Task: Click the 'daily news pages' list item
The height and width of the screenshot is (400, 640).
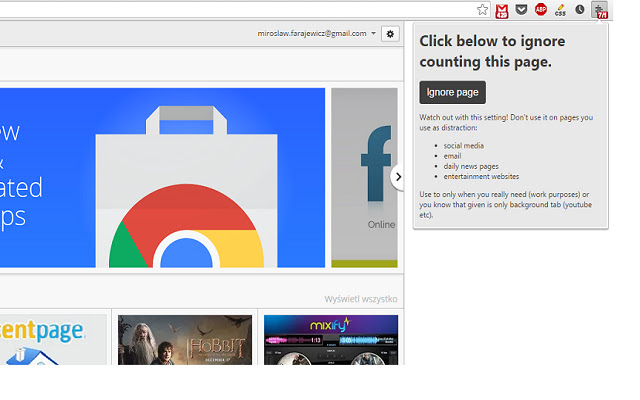Action: [471, 167]
